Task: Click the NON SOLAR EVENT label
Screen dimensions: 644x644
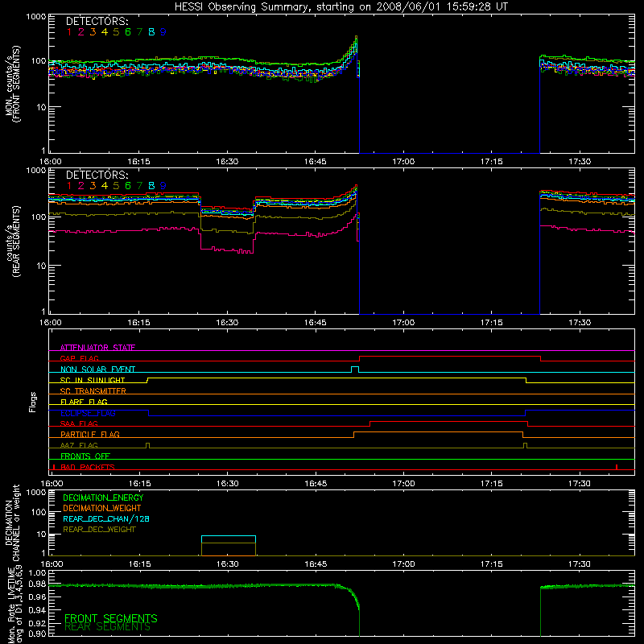Action: 97,369
